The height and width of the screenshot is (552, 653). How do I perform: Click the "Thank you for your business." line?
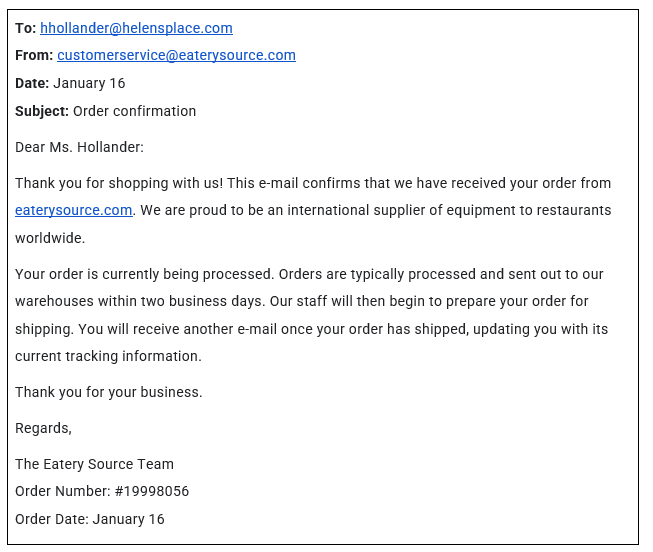[x=109, y=392]
